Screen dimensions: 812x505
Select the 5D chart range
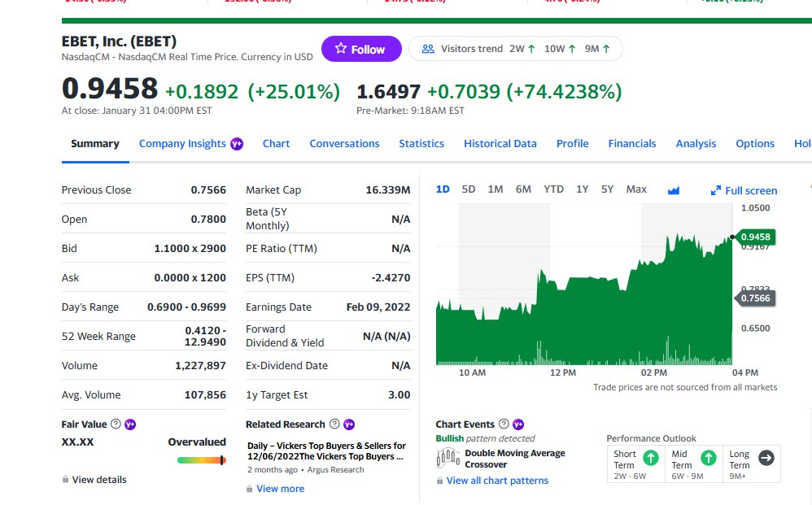[x=469, y=189]
